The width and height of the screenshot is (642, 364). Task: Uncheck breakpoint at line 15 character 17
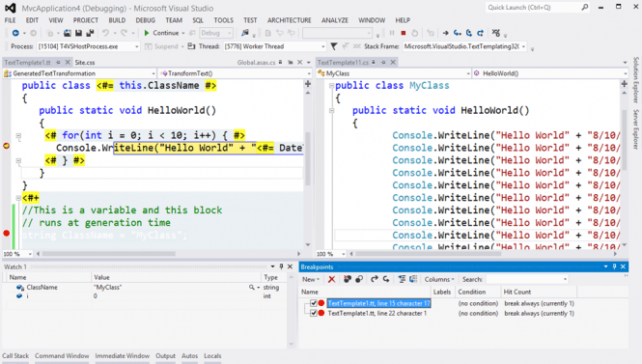[x=314, y=303]
